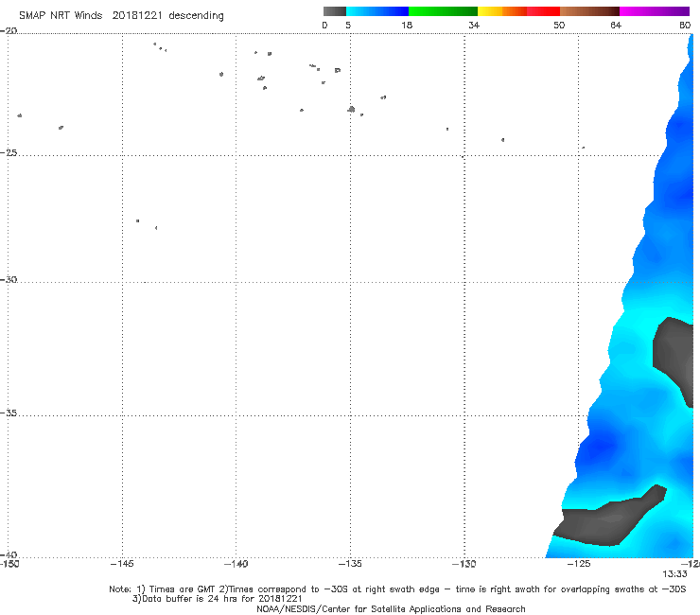
Task: Click the longitude label -125
Action: [x=579, y=564]
